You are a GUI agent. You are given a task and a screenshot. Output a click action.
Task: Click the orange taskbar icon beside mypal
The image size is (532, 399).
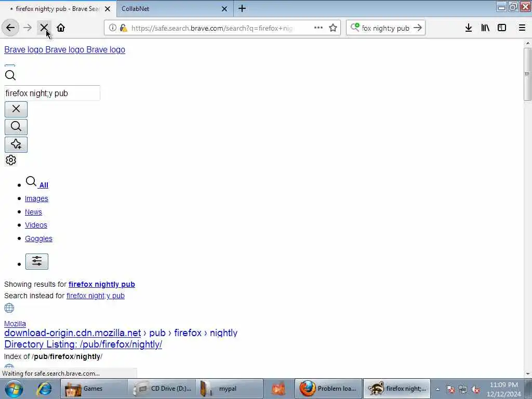[x=278, y=389]
